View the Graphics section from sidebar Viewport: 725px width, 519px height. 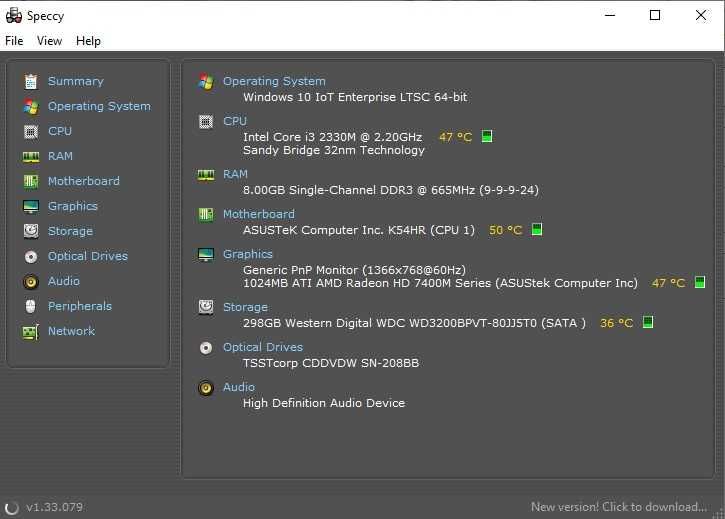click(73, 206)
